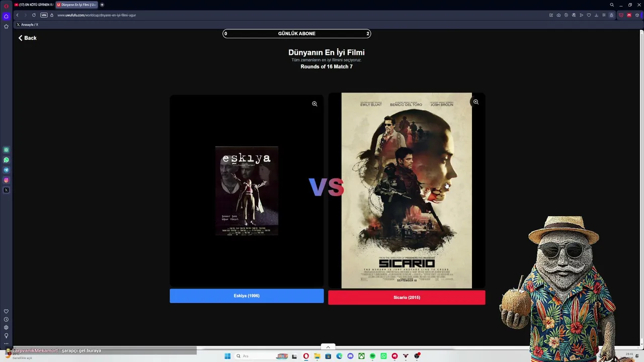
Task: Open the sidebar heart favorites icon
Action: 6,311
